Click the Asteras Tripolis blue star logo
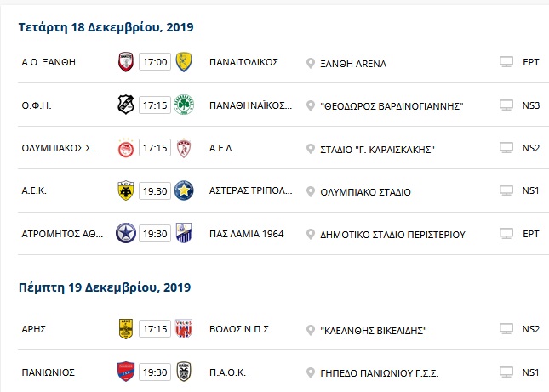Screen dimensions: 549x392 pyautogui.click(x=184, y=190)
